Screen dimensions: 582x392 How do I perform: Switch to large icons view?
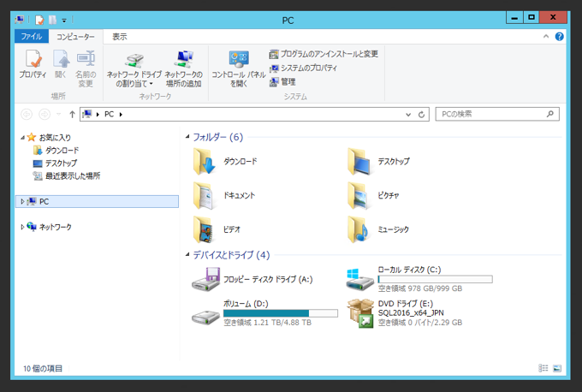(x=557, y=368)
